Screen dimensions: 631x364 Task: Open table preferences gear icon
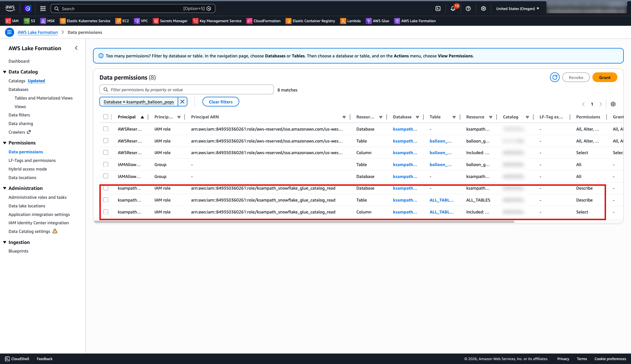click(613, 104)
